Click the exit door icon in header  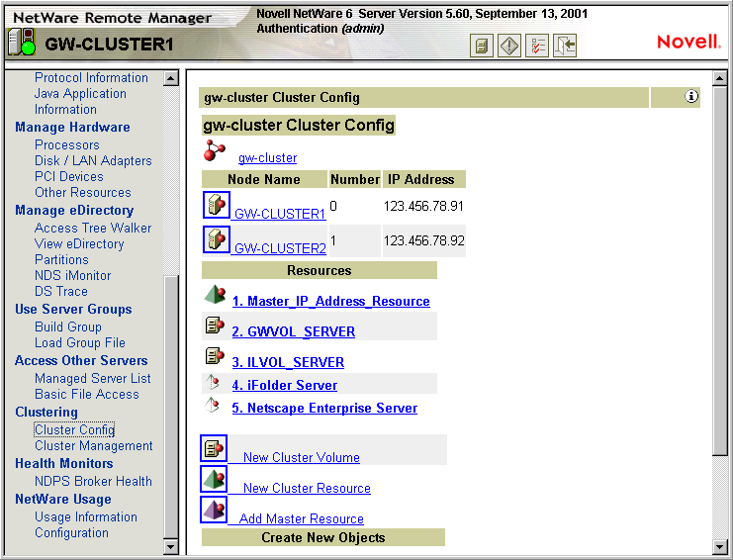[x=565, y=46]
